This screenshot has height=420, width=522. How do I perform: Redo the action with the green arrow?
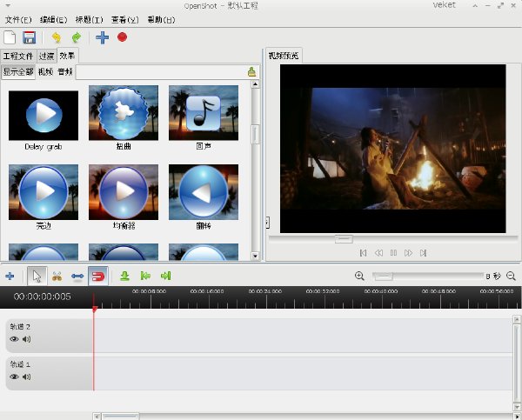pos(77,37)
